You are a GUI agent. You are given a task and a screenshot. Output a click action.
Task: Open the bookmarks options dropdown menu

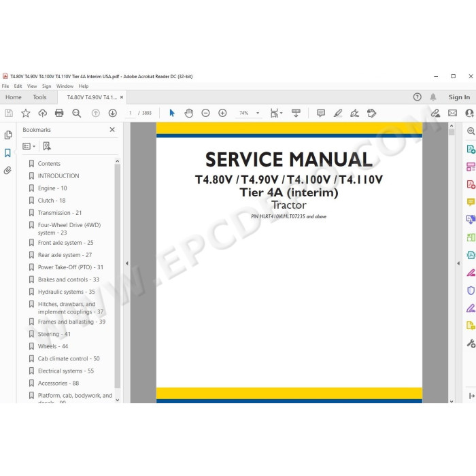pyautogui.click(x=29, y=146)
